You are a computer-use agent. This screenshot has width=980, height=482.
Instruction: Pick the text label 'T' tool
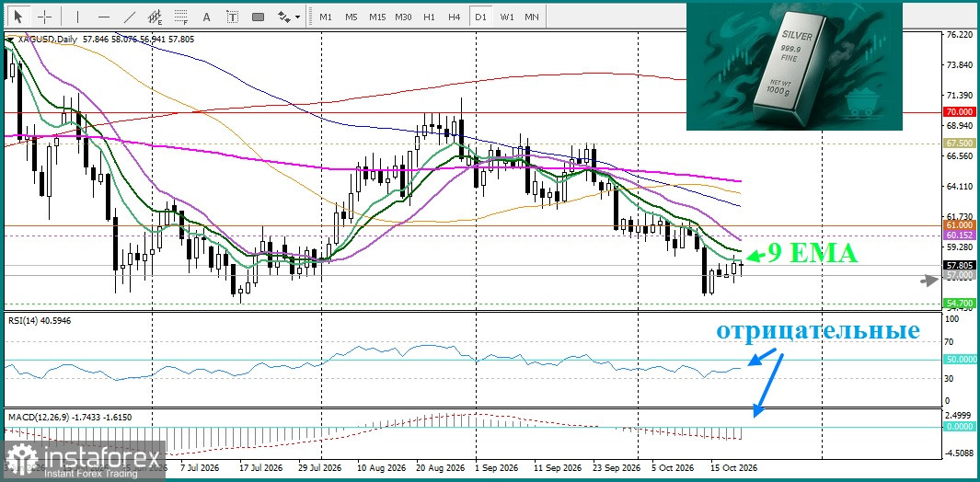[x=232, y=17]
